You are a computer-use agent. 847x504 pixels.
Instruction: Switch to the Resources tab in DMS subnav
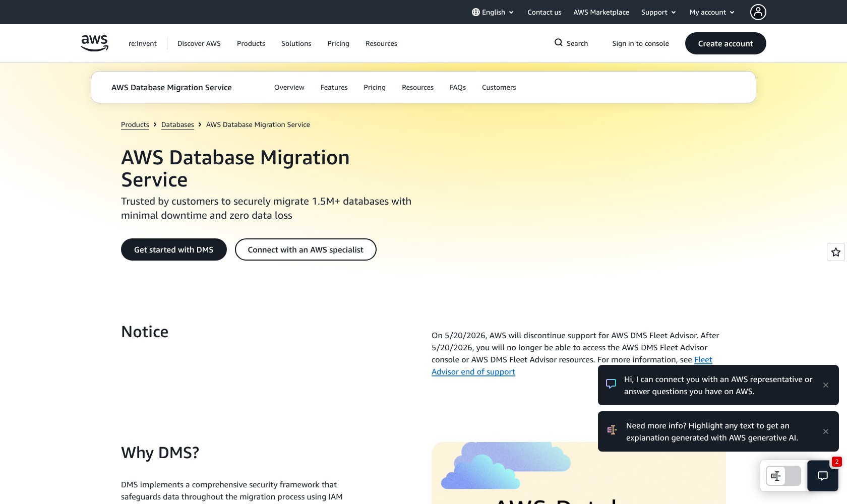[417, 87]
